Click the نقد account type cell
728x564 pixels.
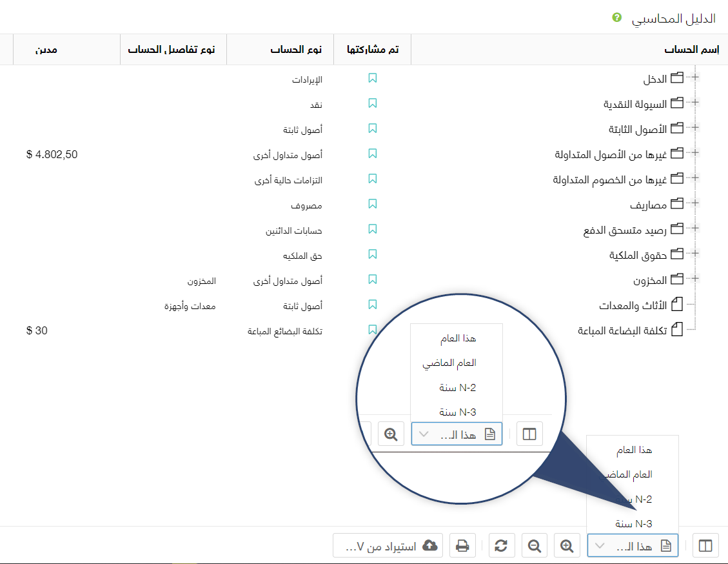click(x=316, y=105)
